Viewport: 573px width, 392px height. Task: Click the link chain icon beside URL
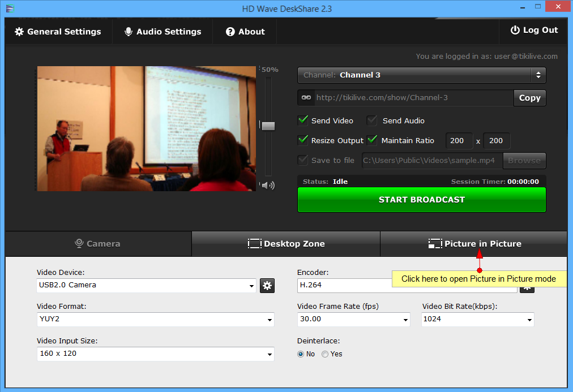tap(306, 98)
